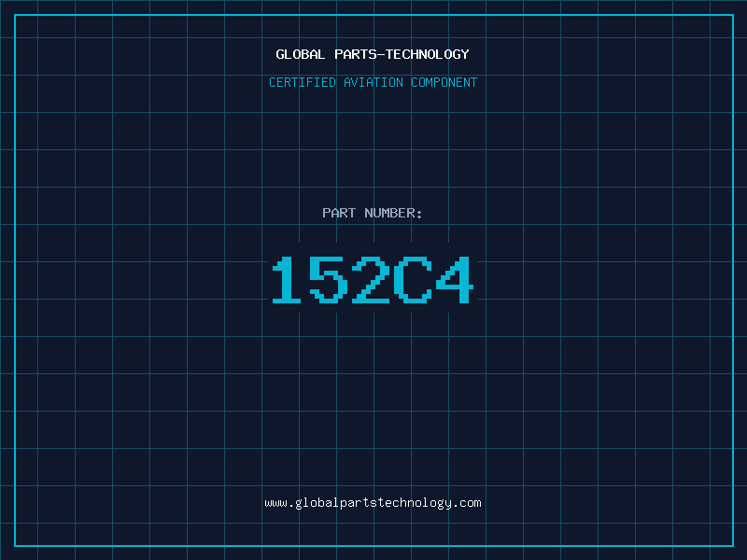The height and width of the screenshot is (560, 747).
Task: Click the last digit 4 of the part number
Action: coord(455,280)
